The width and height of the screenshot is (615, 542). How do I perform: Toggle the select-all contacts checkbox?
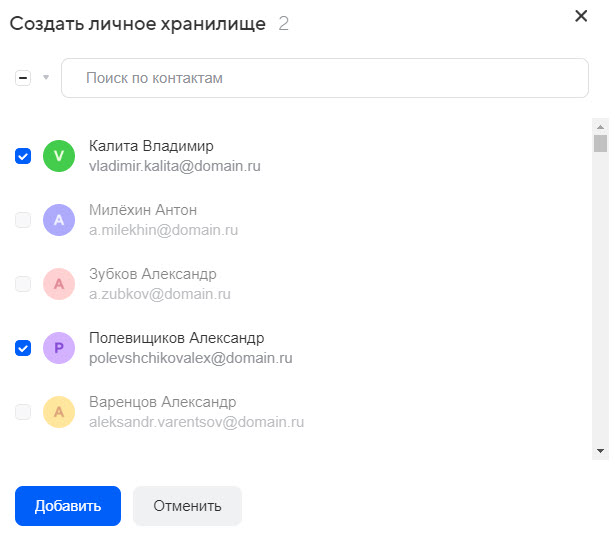23,78
